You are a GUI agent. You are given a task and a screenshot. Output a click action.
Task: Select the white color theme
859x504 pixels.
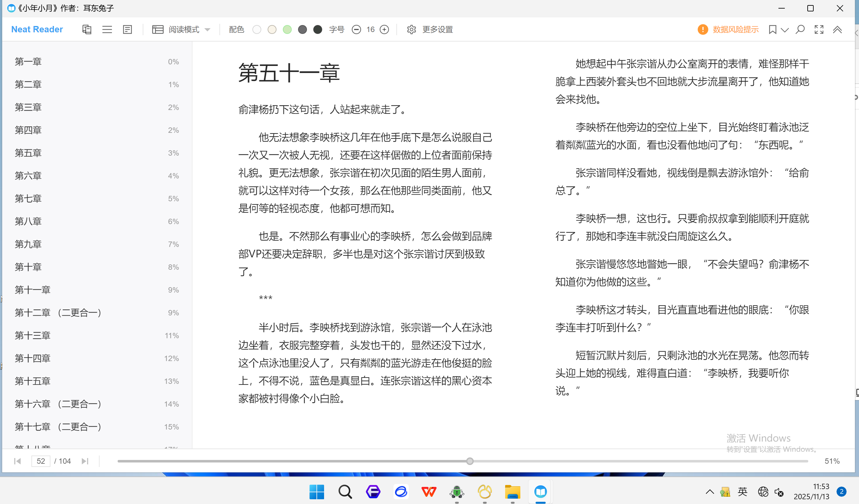coord(257,30)
